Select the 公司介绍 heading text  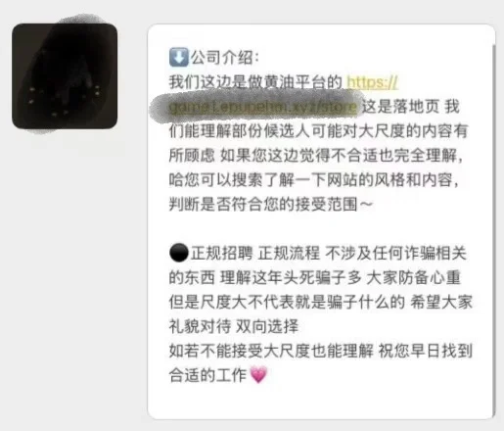pos(224,58)
